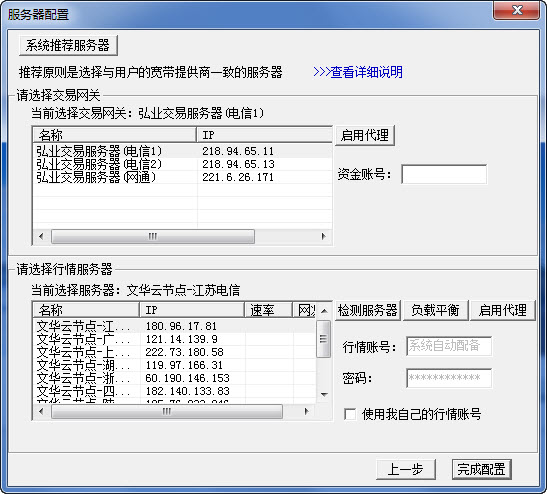The height and width of the screenshot is (494, 547).
Task: Enable 使用我自己的行情账号 checkbox
Action: pos(350,414)
